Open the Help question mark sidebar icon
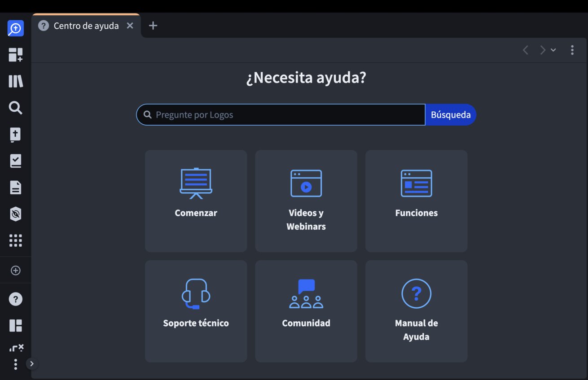The height and width of the screenshot is (380, 588). [16, 299]
